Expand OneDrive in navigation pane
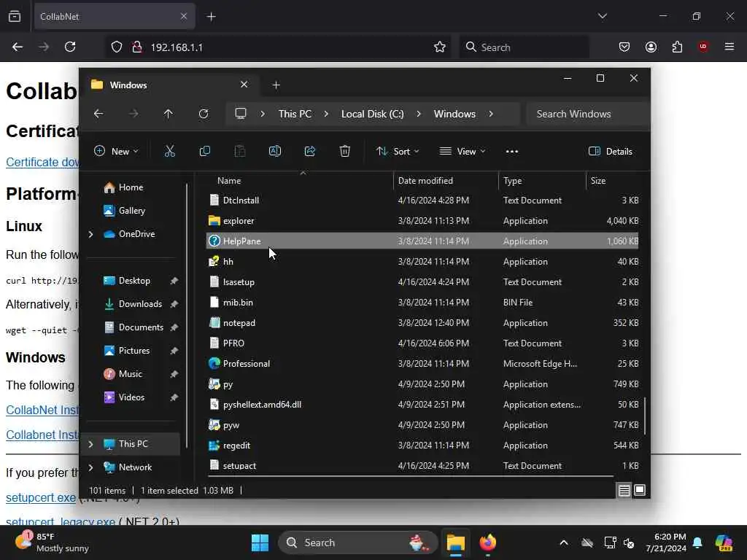This screenshot has height=560, width=747. click(90, 234)
